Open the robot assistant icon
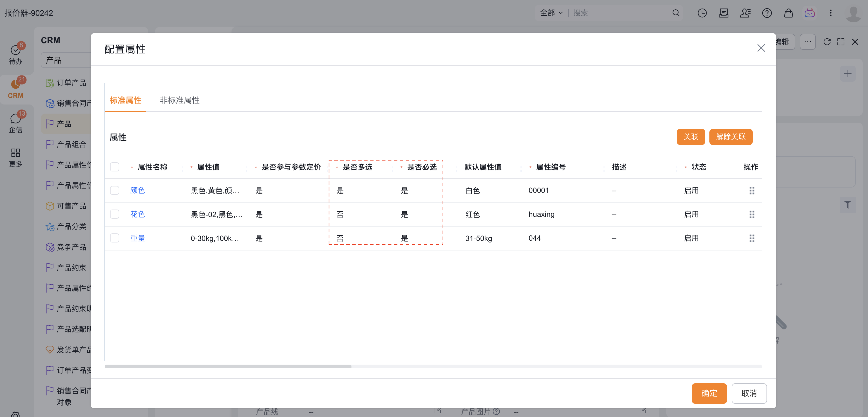 coord(809,13)
